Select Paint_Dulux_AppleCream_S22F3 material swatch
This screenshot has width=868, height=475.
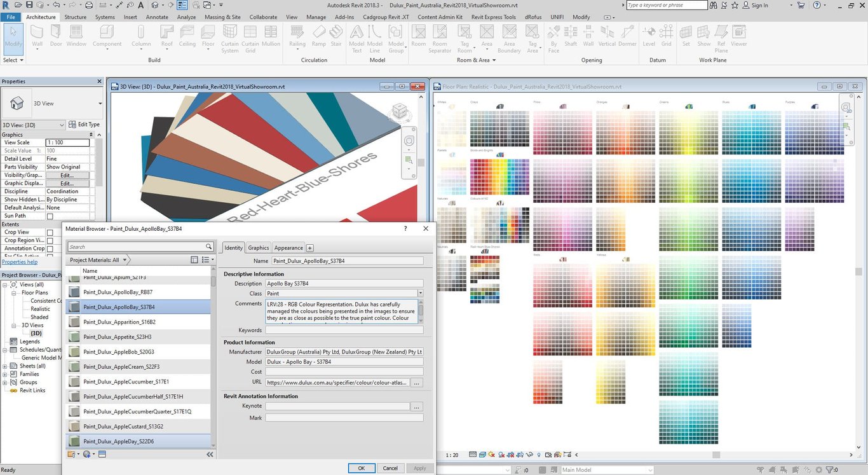pos(74,367)
